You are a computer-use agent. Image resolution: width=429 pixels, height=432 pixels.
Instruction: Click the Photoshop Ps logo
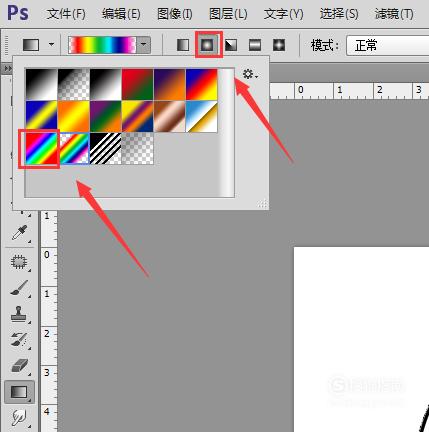(x=18, y=13)
